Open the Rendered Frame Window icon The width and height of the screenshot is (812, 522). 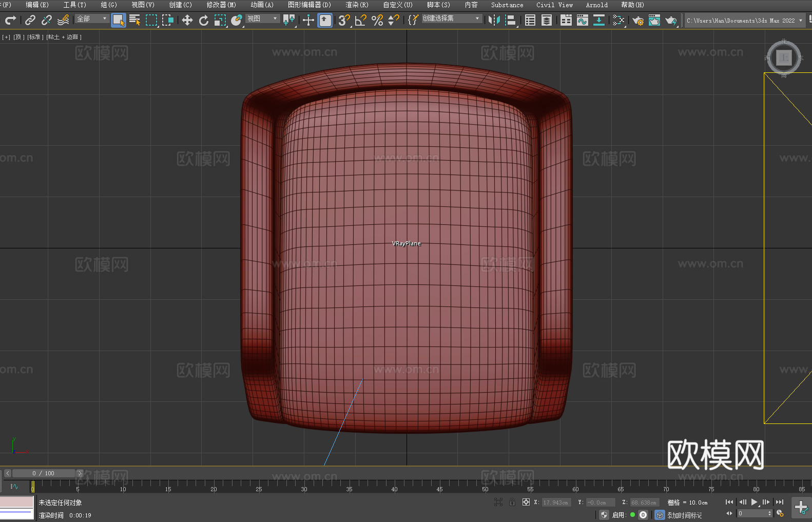tap(654, 20)
